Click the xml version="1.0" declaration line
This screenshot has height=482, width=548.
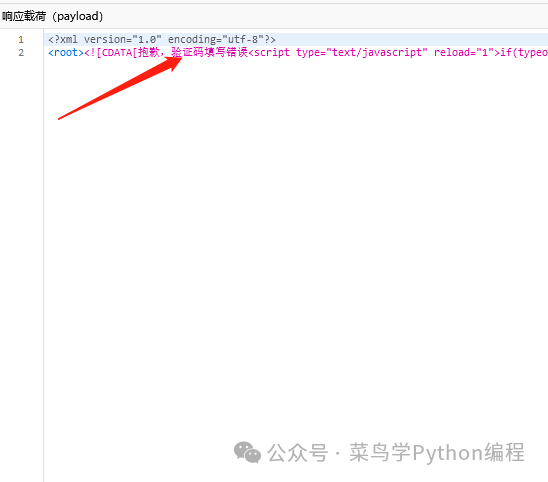(162, 39)
